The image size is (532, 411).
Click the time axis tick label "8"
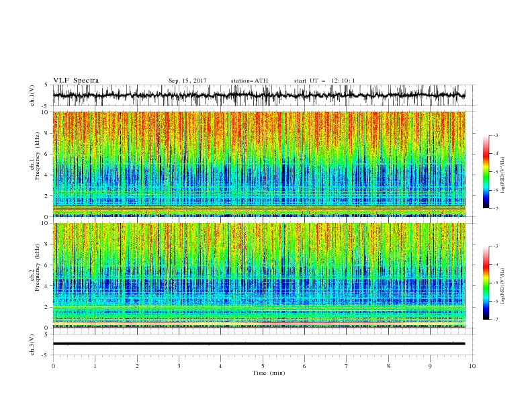pyautogui.click(x=388, y=366)
